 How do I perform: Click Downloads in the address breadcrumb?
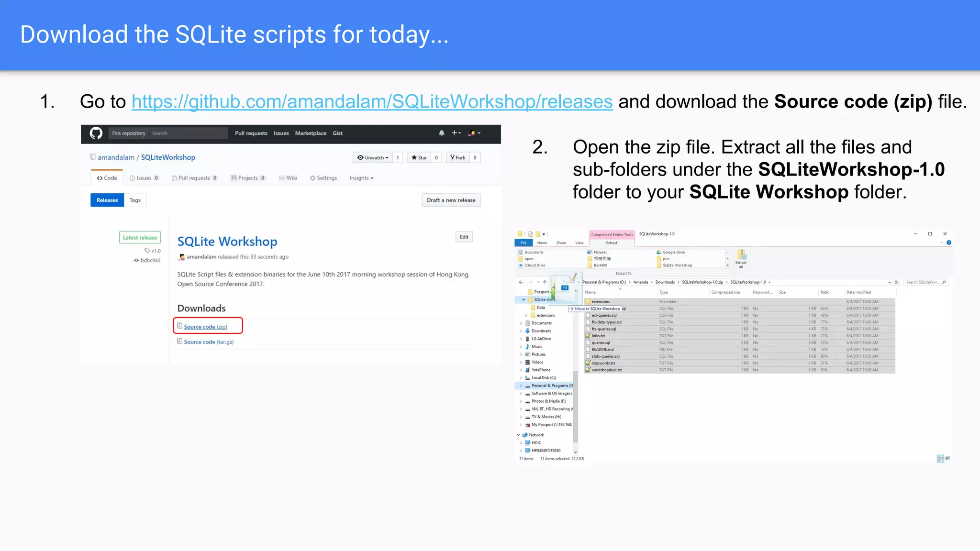pyautogui.click(x=665, y=282)
